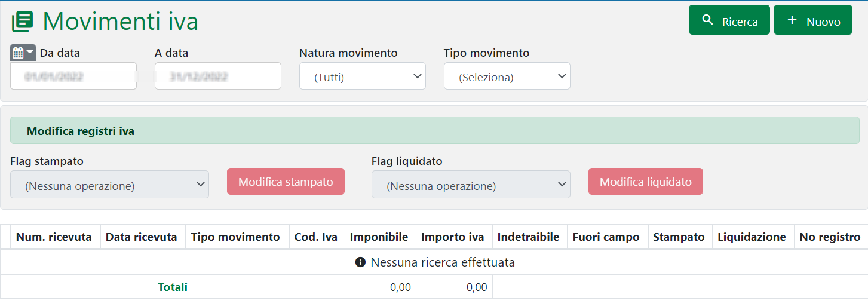Focus the A data input field
This screenshot has height=300, width=868.
pos(217,76)
